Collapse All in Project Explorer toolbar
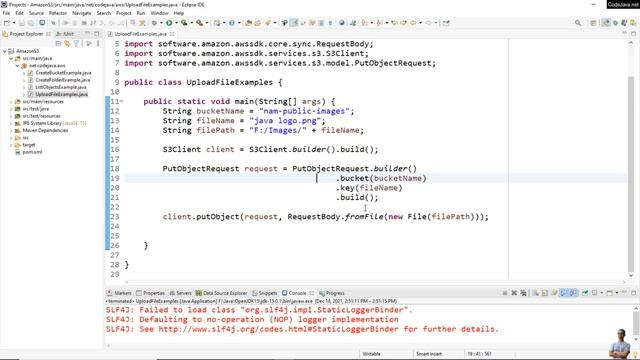The height and width of the screenshot is (360, 640). (58, 43)
